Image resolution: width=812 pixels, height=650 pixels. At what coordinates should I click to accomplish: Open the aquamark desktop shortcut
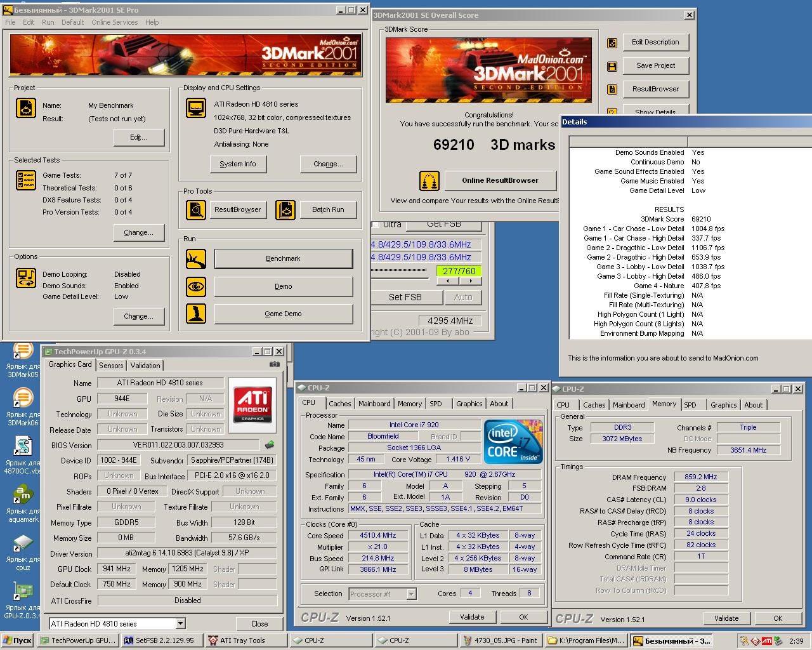coord(23,503)
